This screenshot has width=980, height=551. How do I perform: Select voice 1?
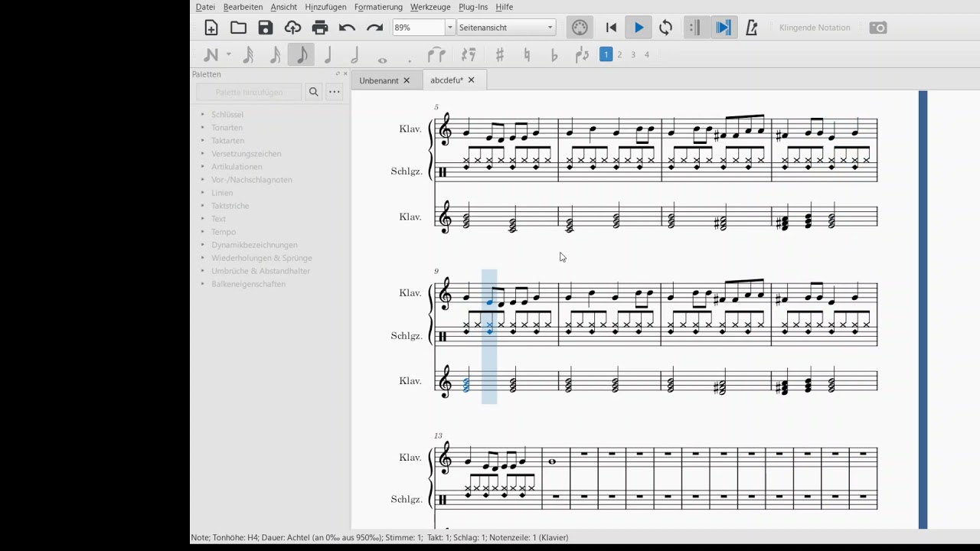(x=606, y=54)
